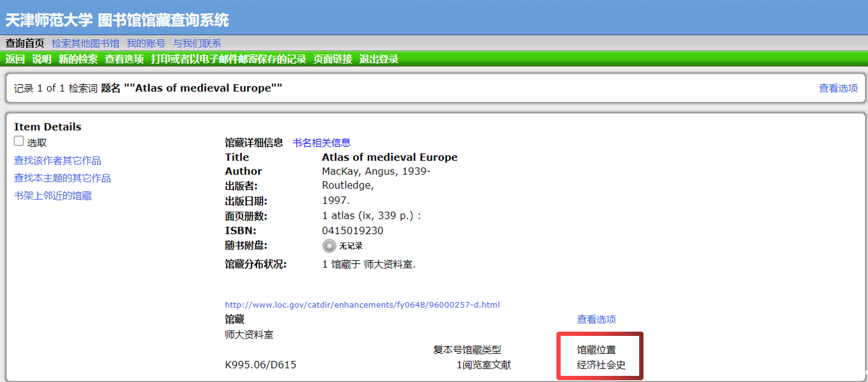Click 查找本主题的其它作品 link
Image resolution: width=868 pixels, height=382 pixels.
pyautogui.click(x=63, y=179)
